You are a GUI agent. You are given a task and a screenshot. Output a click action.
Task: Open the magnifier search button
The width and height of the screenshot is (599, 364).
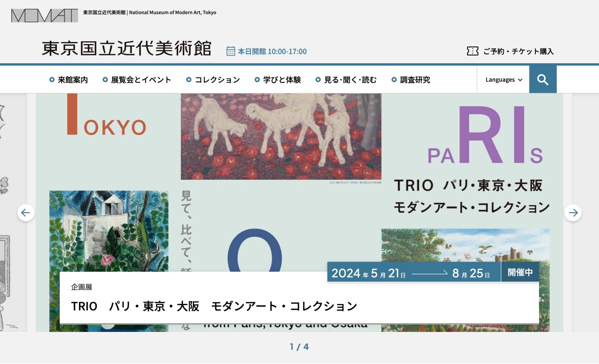(543, 80)
